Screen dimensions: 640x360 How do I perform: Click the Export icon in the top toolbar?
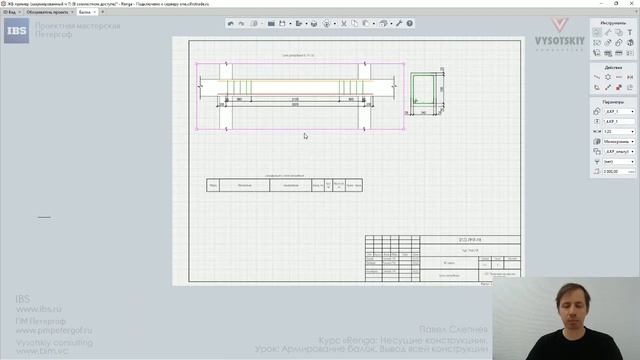tap(299, 24)
